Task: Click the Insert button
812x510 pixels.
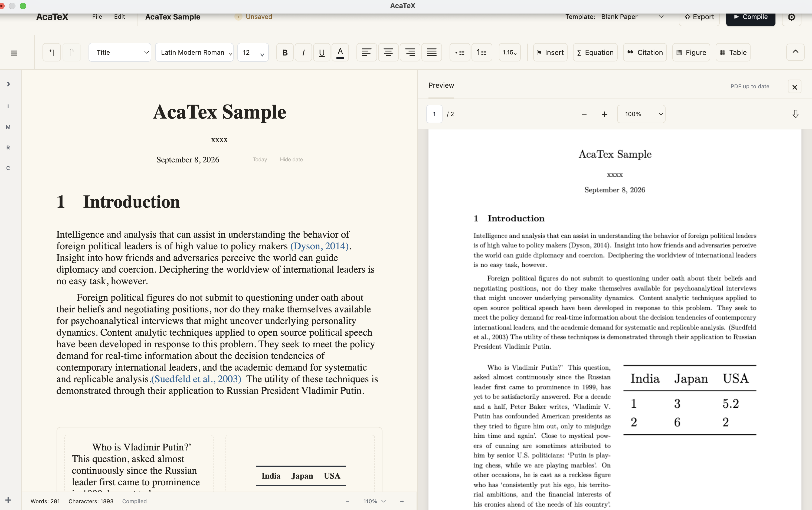Action: point(550,52)
